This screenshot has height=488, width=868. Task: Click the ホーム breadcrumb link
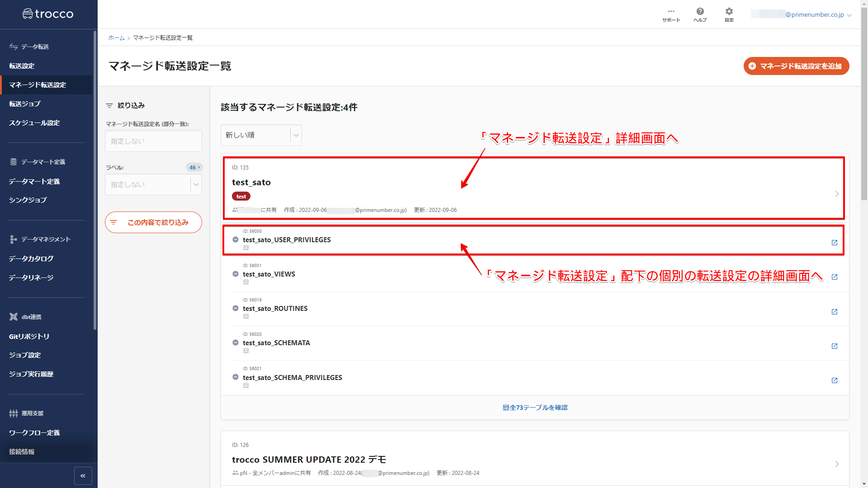pyautogui.click(x=116, y=38)
